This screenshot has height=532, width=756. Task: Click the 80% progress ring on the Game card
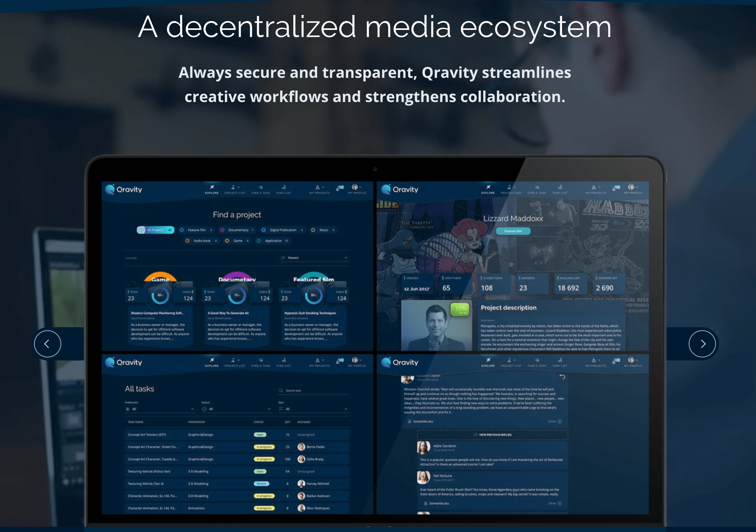pos(160,295)
